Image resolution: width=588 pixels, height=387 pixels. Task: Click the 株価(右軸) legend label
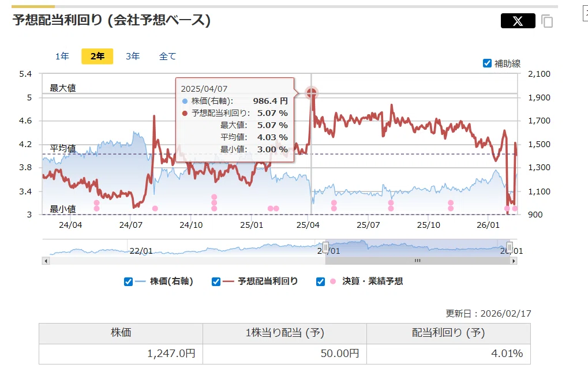pos(171,281)
